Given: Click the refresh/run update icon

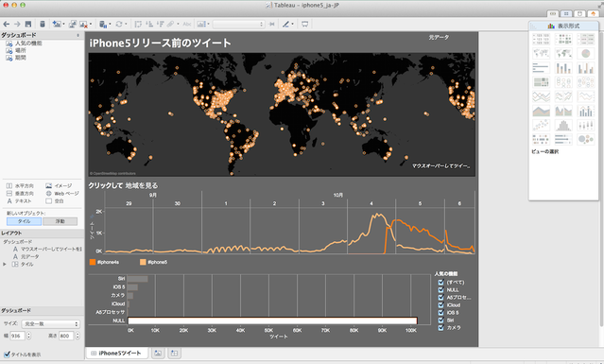Looking at the screenshot, I should (119, 24).
